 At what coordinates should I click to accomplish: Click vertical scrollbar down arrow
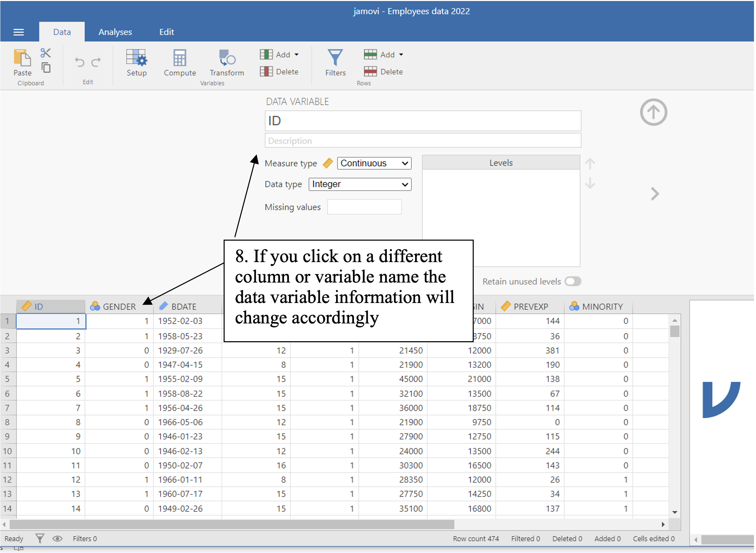coord(675,512)
